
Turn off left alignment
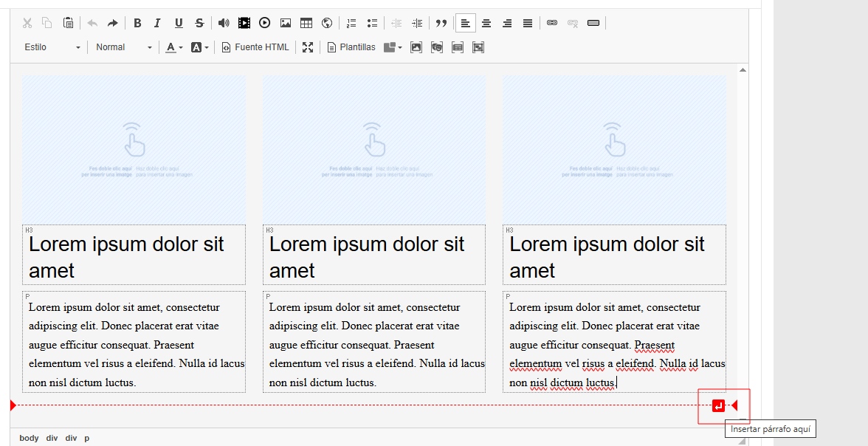pos(466,24)
